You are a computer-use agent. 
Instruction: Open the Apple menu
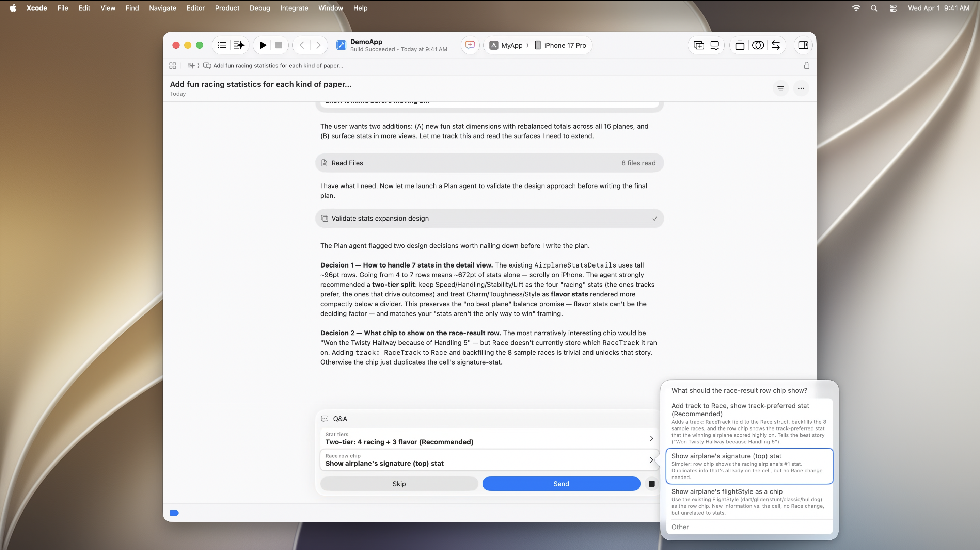tap(13, 8)
